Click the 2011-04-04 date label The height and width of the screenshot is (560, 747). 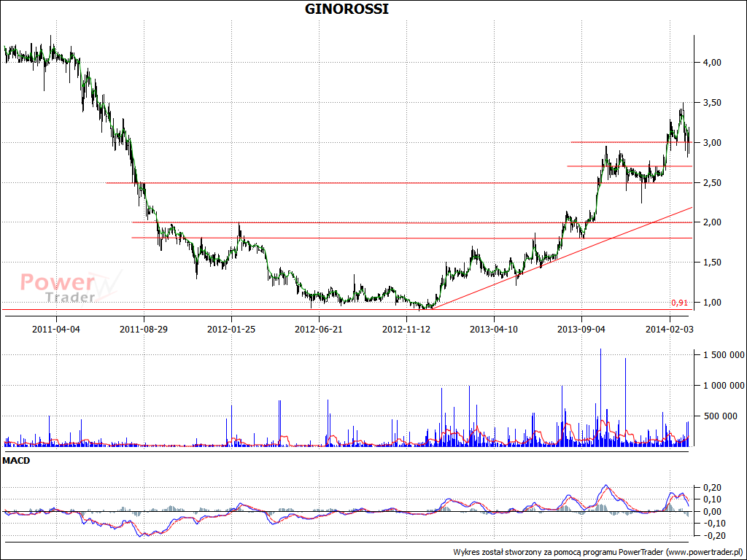pos(56,329)
